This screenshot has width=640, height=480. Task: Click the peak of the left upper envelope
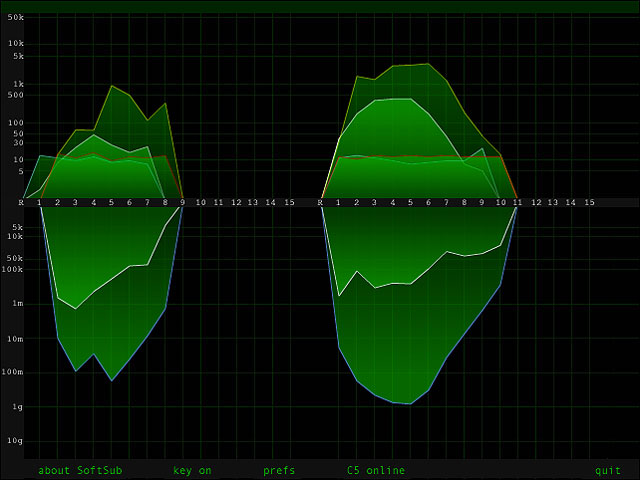click(x=112, y=86)
